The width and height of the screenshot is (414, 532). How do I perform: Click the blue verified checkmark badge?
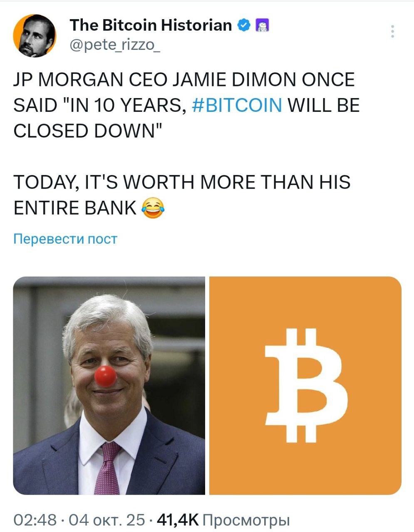(243, 26)
